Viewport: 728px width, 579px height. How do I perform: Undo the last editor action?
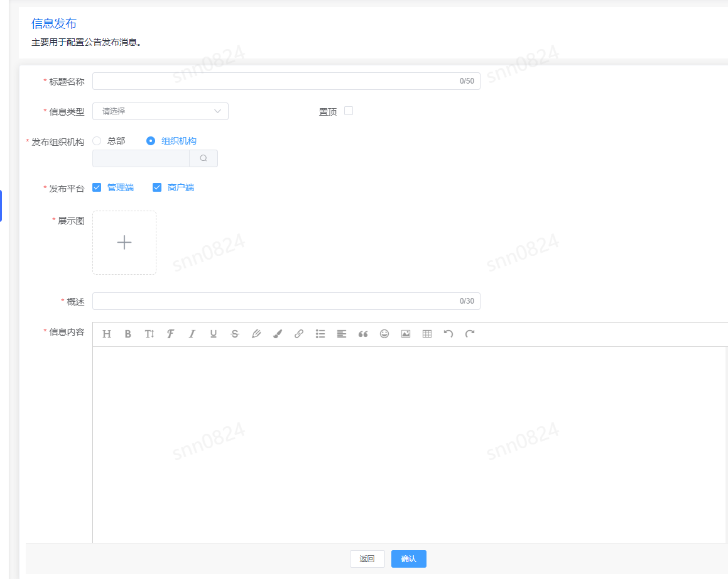[448, 334]
